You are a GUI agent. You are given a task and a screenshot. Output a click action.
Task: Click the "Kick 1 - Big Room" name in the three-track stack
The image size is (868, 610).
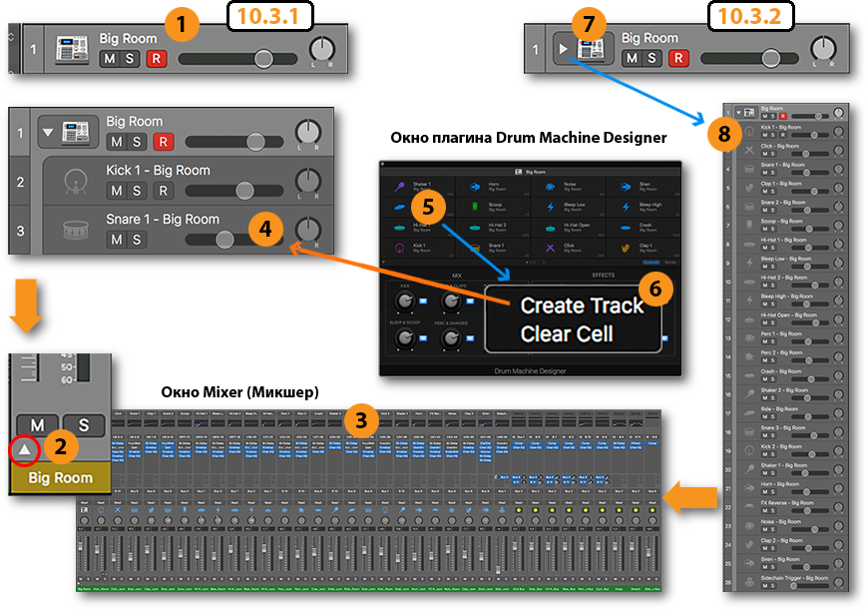(x=158, y=170)
